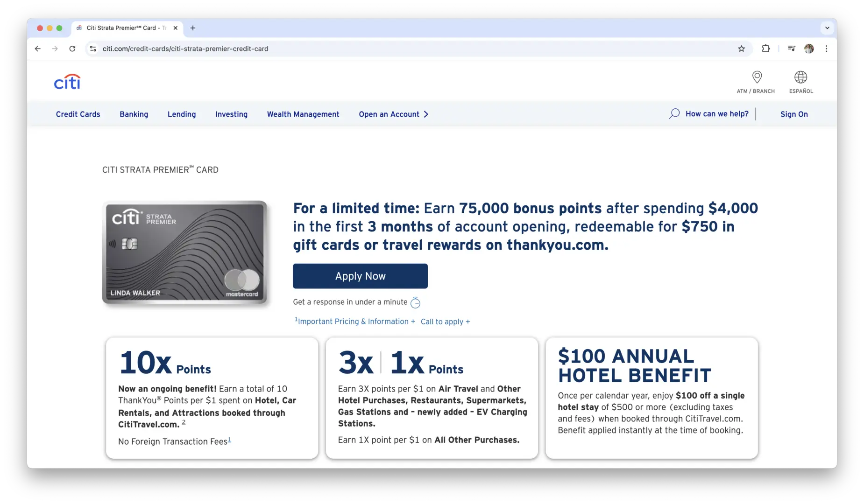Click the search magnifier icon

pyautogui.click(x=674, y=114)
